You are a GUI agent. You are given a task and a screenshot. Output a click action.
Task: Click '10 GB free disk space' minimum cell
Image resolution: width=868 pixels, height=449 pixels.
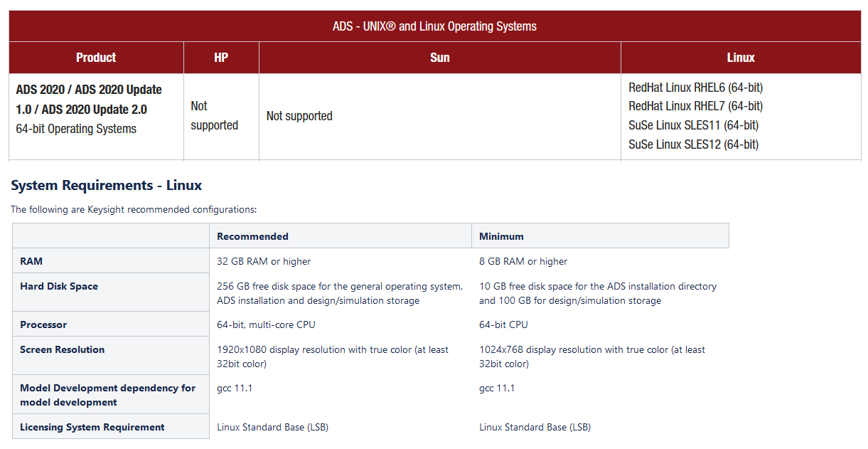pyautogui.click(x=598, y=293)
